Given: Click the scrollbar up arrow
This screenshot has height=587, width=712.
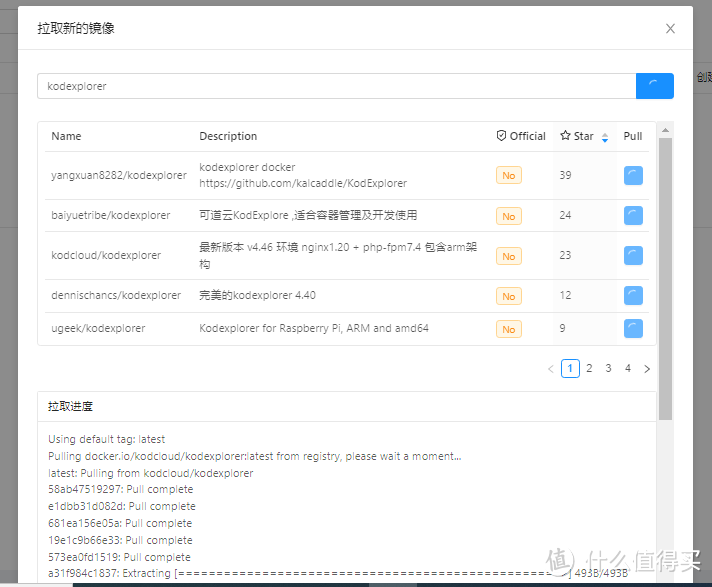Looking at the screenshot, I should [665, 130].
